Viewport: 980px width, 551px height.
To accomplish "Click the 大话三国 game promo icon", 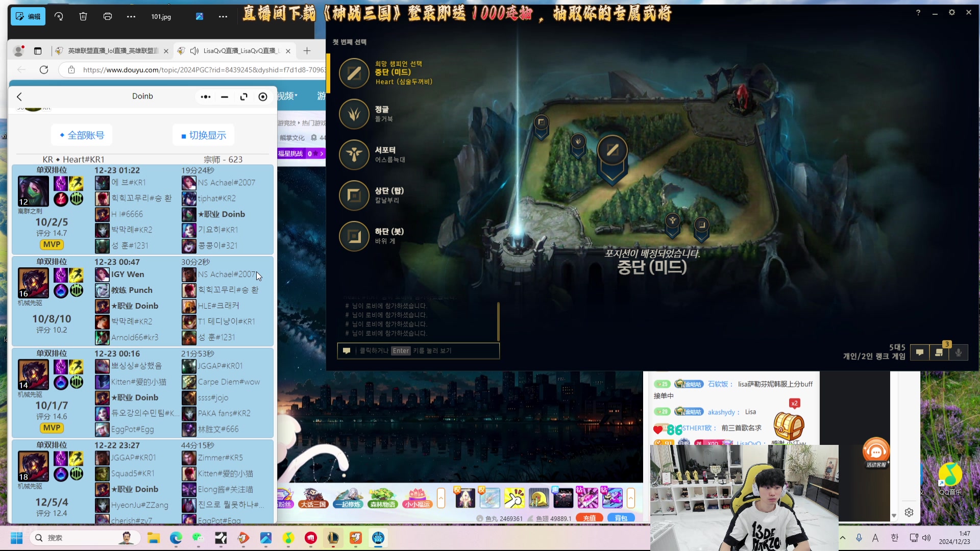I will 313,497.
